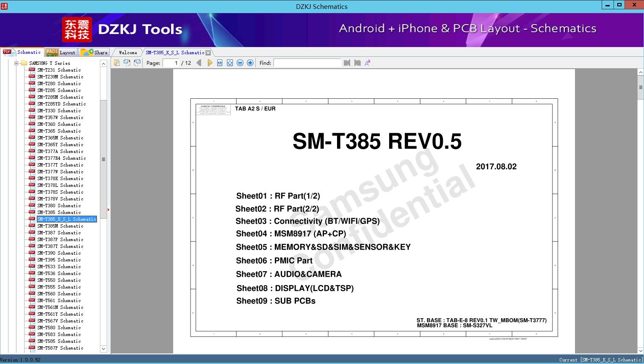The height and width of the screenshot is (364, 644).
Task: Click PDF icon beside SM-T555 Schematic
Action: click(x=32, y=286)
